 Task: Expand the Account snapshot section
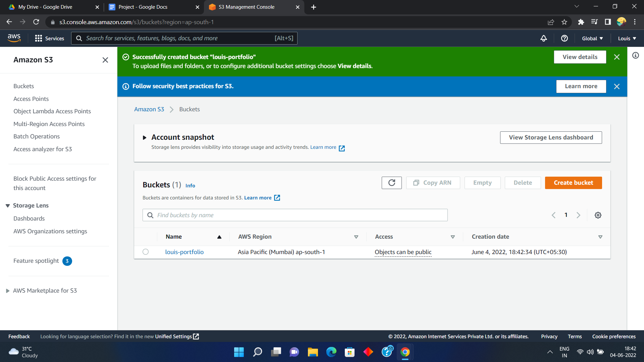145,137
